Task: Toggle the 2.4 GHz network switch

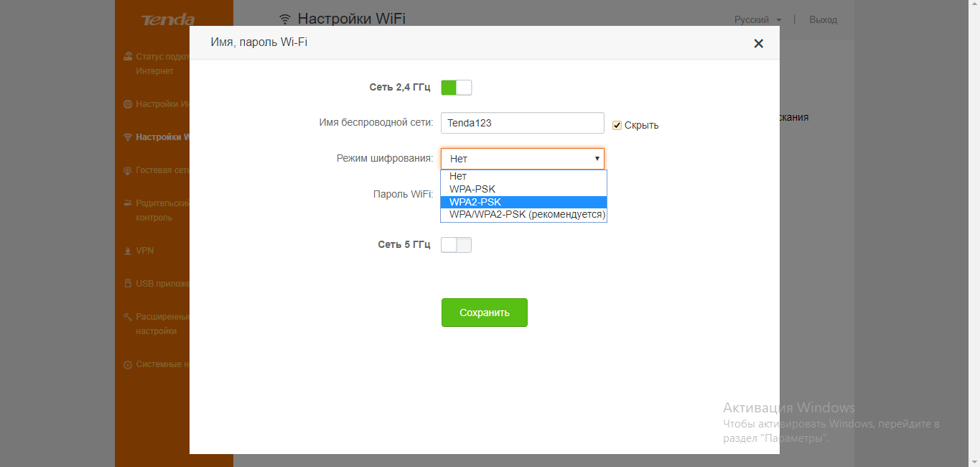Action: click(x=456, y=88)
